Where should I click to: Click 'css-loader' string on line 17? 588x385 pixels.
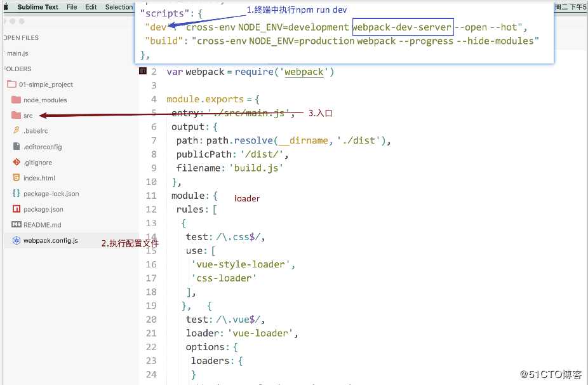[x=224, y=278]
